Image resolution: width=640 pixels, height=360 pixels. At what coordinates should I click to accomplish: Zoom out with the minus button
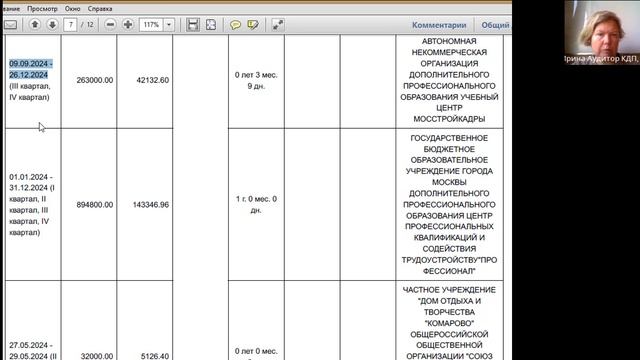coord(110,25)
